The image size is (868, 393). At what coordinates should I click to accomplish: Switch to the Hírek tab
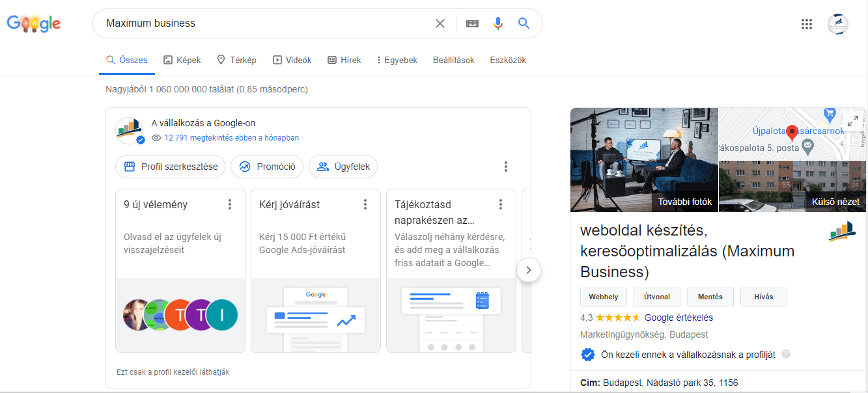coord(344,60)
